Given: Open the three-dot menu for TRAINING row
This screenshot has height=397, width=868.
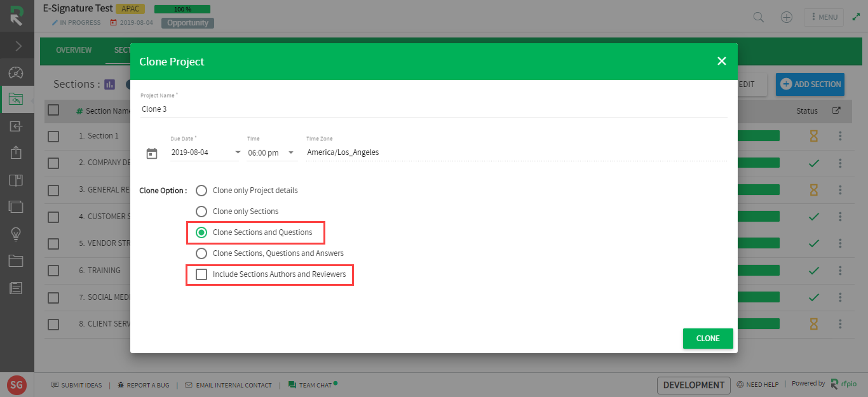Looking at the screenshot, I should coord(840,271).
